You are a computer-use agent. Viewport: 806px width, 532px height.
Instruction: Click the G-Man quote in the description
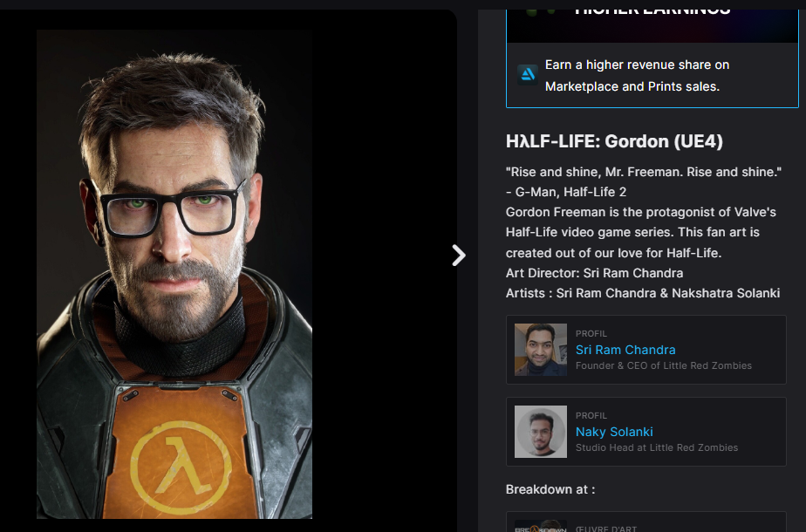coord(644,182)
